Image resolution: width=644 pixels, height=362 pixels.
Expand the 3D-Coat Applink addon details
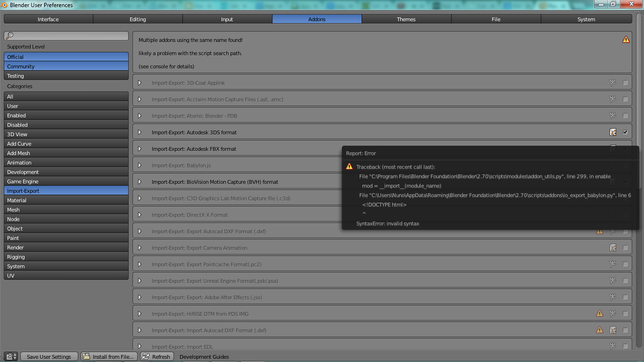click(x=140, y=83)
